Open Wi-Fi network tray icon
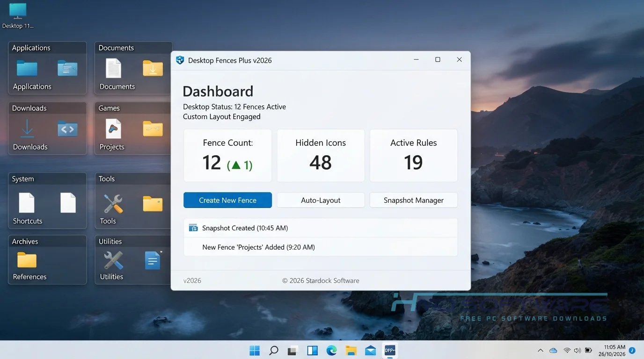Viewport: 644px width, 359px height. pyautogui.click(x=567, y=350)
